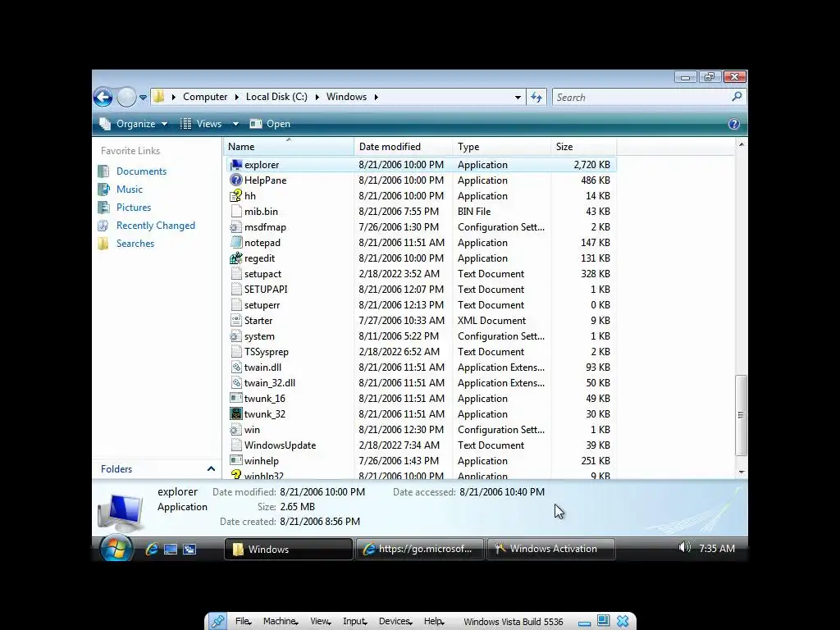Click the Search input field
The width and height of the screenshot is (840, 630).
coord(641,97)
